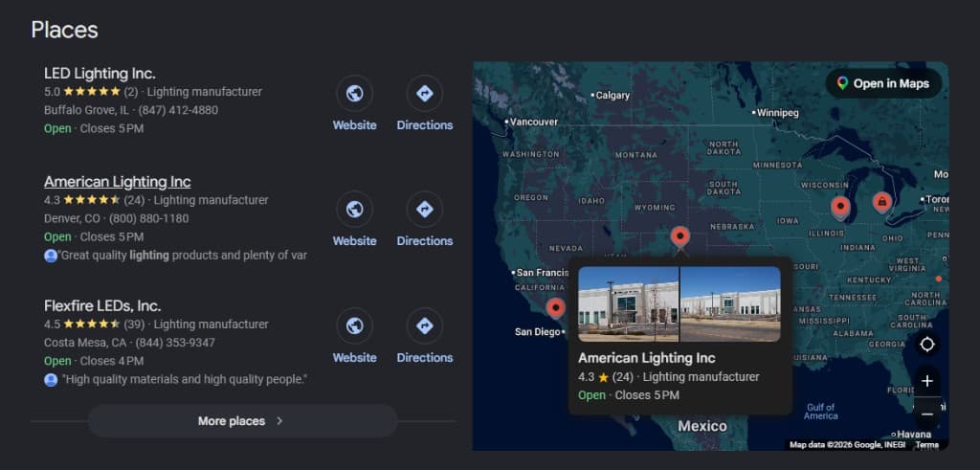The height and width of the screenshot is (470, 980).
Task: Click the Winnipeg label on the map
Action: click(775, 113)
